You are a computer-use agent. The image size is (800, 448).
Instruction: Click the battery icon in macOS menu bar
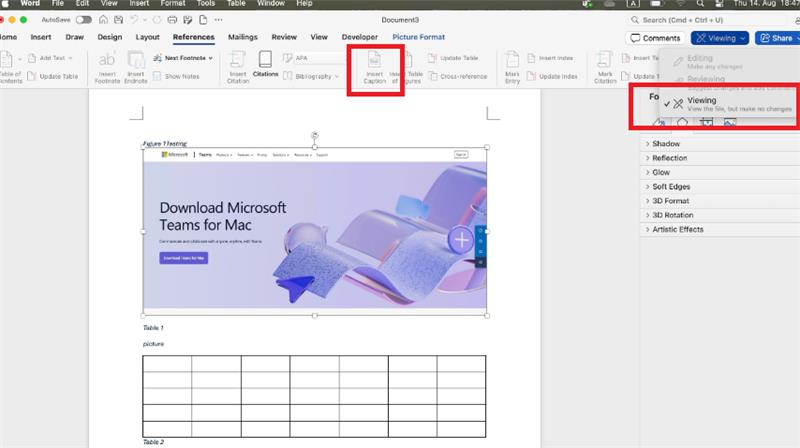point(656,4)
